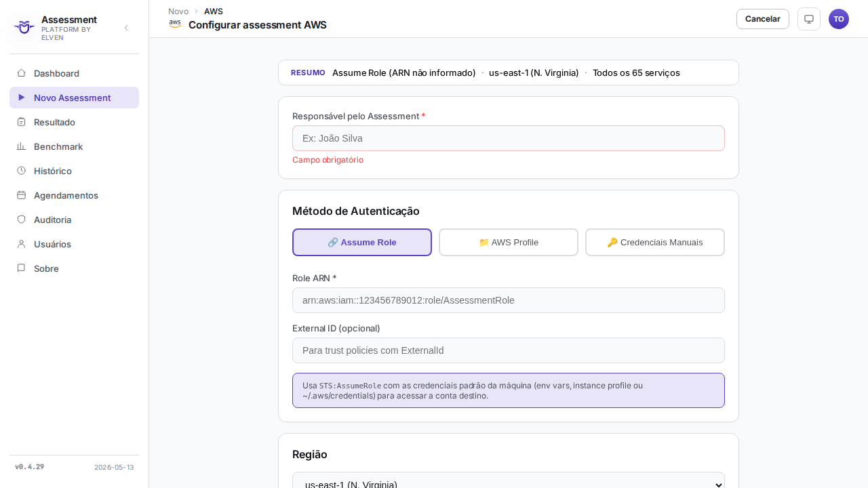
Task: Click the Benchmark bar chart icon
Action: pos(21,146)
